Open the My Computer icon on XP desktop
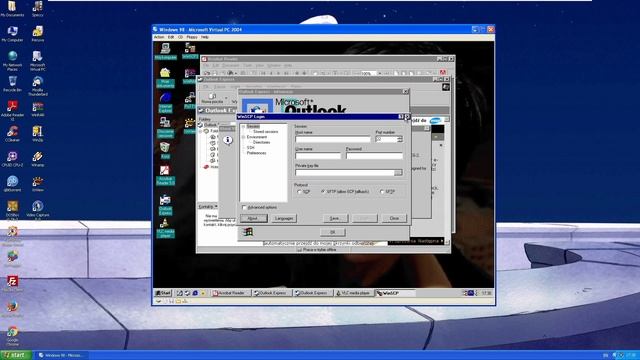640x360 pixels. [x=12, y=34]
